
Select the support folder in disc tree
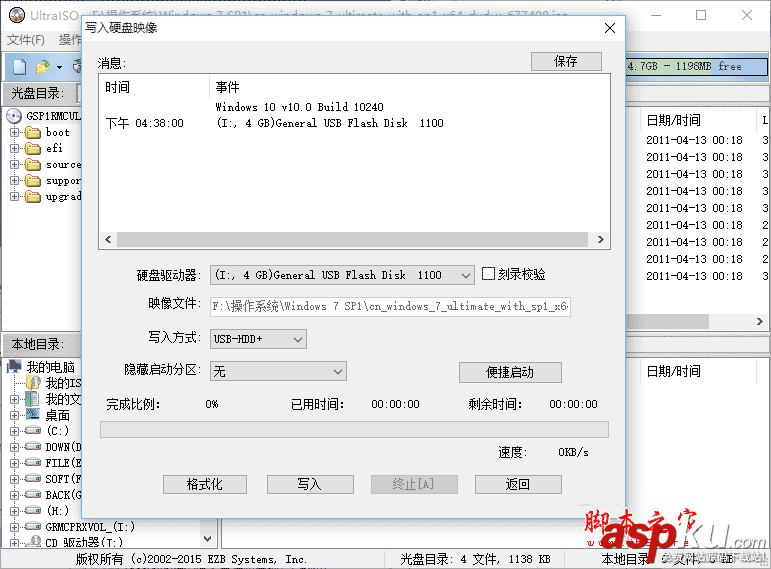(33, 181)
